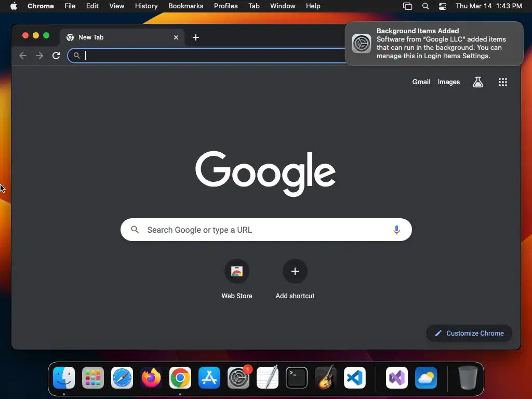Open TextEdit from the Dock

(268, 378)
